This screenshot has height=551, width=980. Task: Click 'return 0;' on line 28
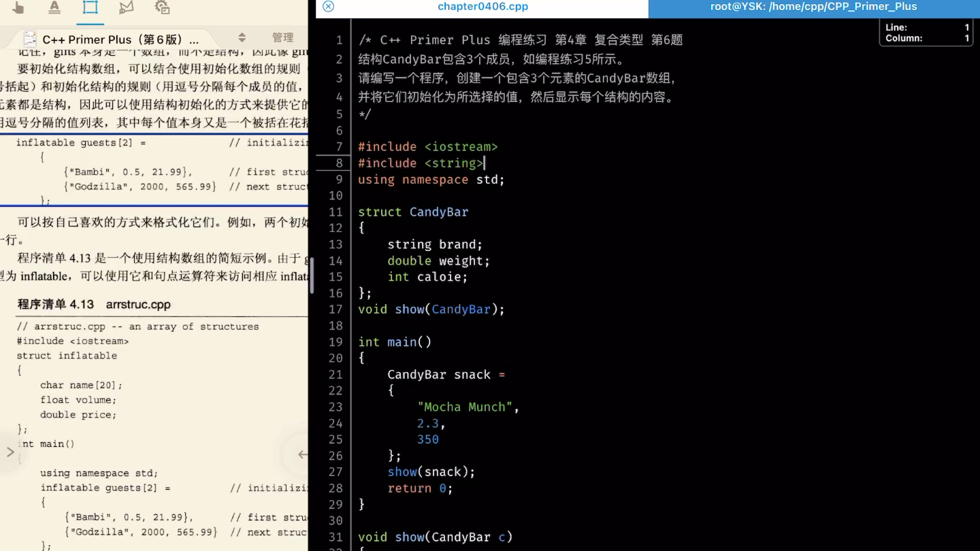(x=420, y=488)
